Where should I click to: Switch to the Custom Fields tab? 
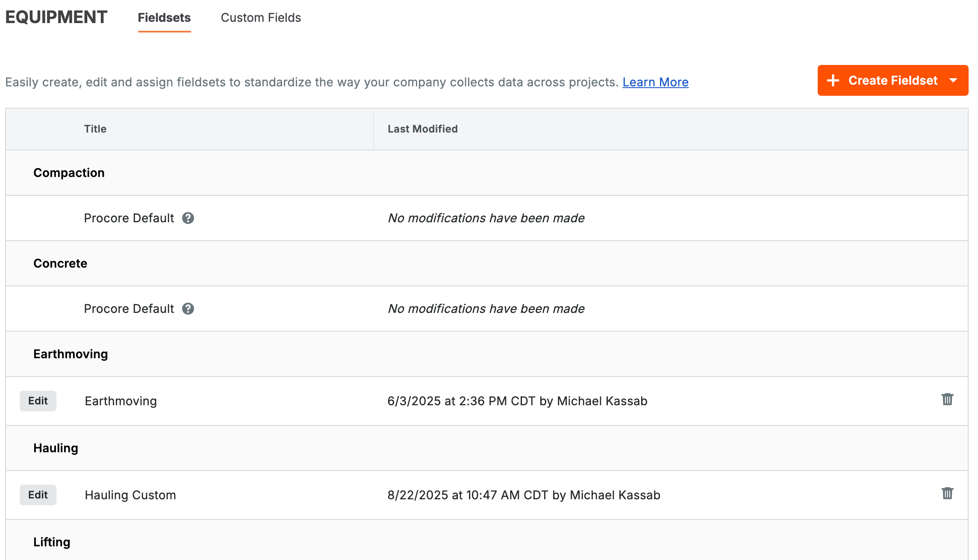pyautogui.click(x=261, y=18)
